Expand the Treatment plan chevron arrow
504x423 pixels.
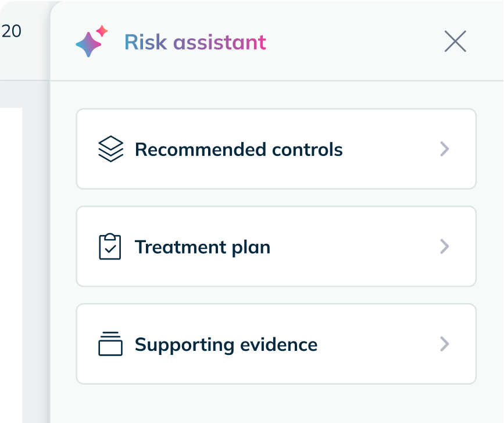[445, 246]
